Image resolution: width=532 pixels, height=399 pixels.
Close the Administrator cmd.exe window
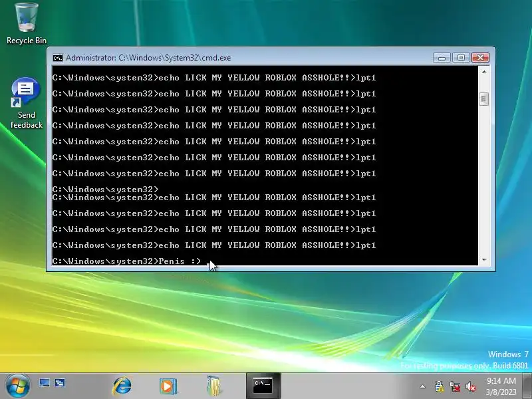pyautogui.click(x=480, y=58)
